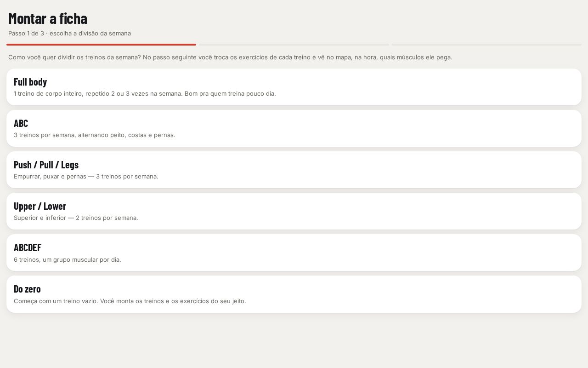Image resolution: width=588 pixels, height=368 pixels.
Task: Click the second step progress segment
Action: (x=294, y=45)
